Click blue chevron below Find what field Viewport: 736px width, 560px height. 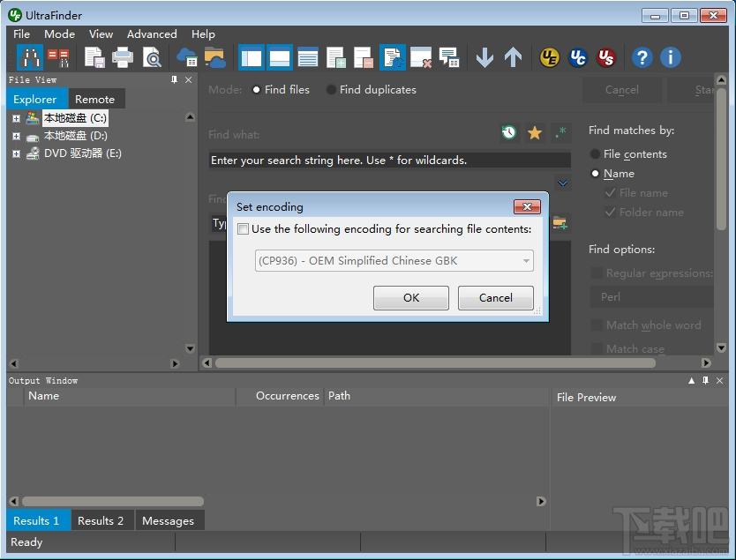click(x=562, y=183)
